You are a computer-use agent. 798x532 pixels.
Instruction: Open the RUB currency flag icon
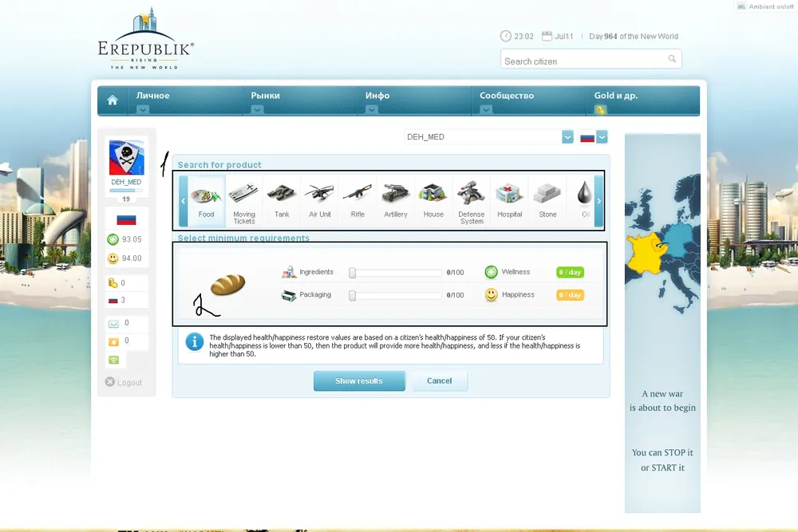tap(113, 301)
